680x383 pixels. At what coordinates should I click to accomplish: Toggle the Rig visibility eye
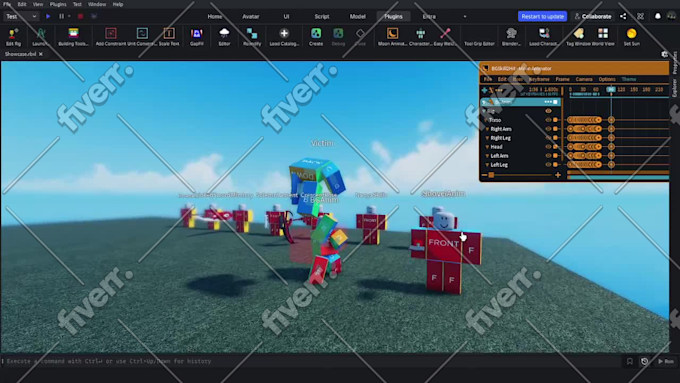(x=548, y=111)
